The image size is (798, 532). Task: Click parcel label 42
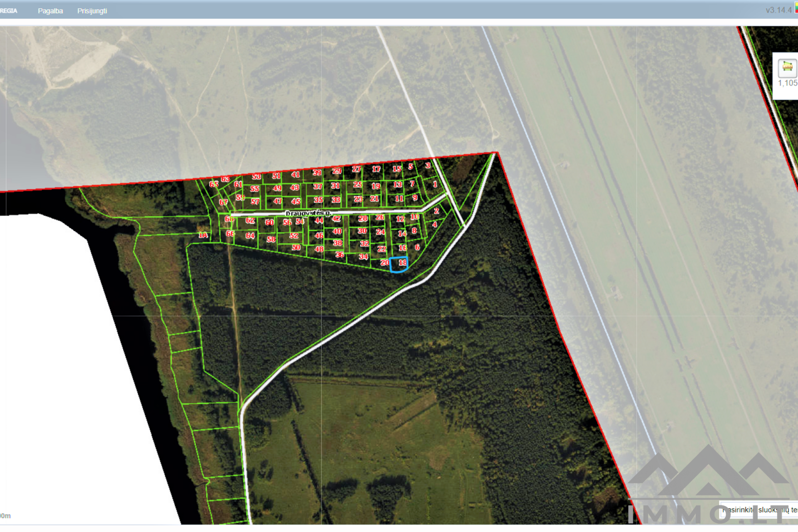(x=336, y=219)
